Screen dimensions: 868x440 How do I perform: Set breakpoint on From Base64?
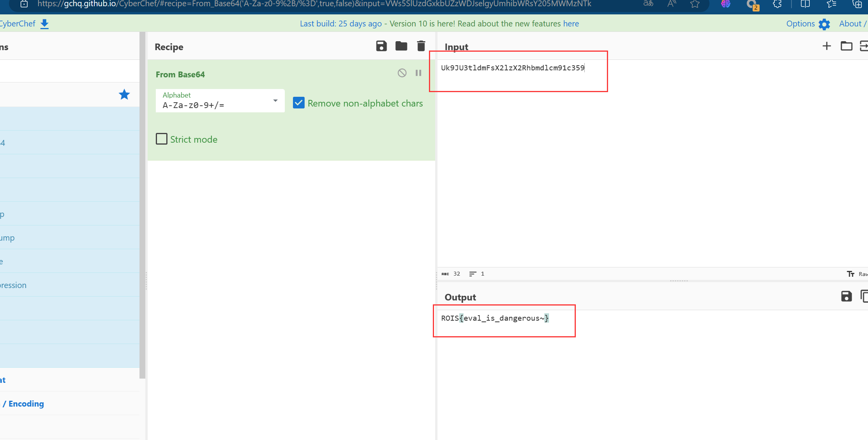tap(418, 73)
